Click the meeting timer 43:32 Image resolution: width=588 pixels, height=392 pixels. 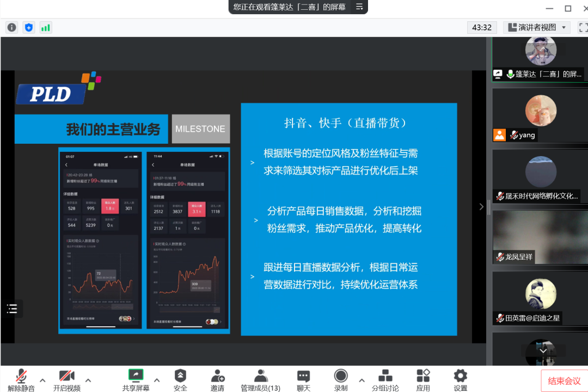click(x=482, y=27)
